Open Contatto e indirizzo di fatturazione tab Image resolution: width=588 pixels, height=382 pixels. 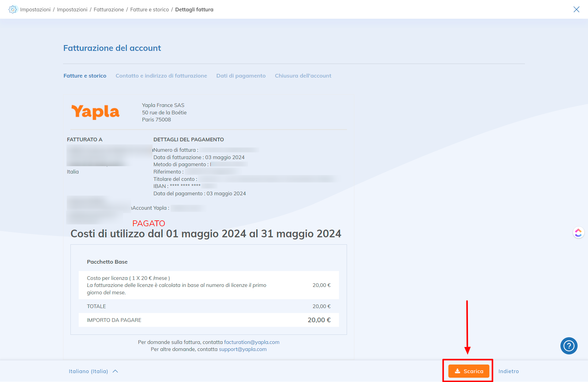pyautogui.click(x=161, y=76)
